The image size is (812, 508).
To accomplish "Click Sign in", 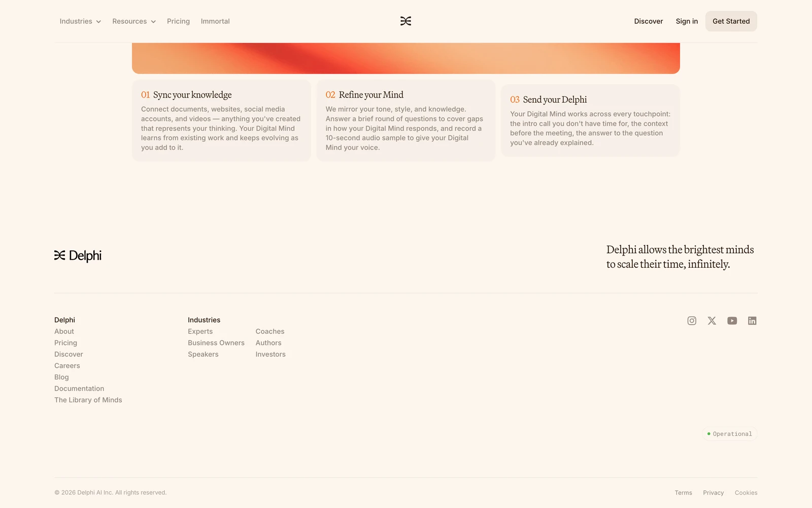I will pyautogui.click(x=687, y=21).
